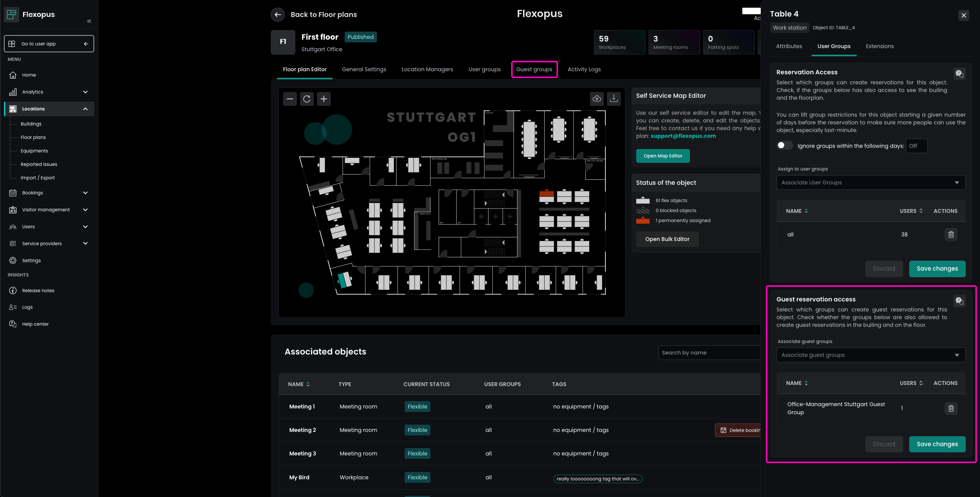This screenshot has height=497, width=980.
Task: Reset the map view with refresh icon
Action: [x=307, y=99]
